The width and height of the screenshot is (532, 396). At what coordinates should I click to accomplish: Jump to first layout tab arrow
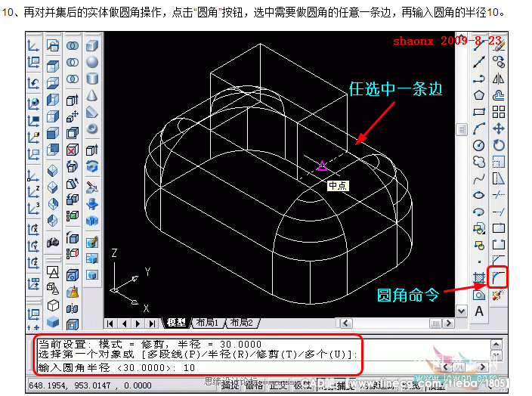click(110, 323)
